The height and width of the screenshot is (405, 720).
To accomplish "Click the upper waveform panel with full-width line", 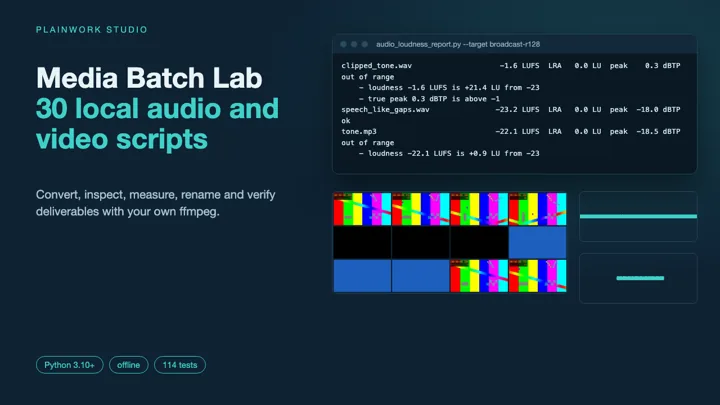I will point(638,216).
